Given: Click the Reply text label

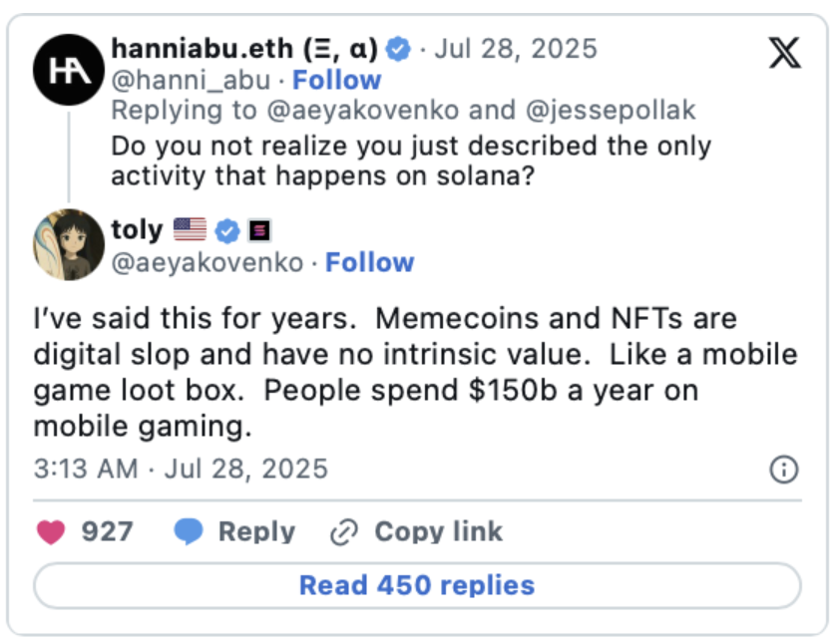Looking at the screenshot, I should pyautogui.click(x=256, y=532).
